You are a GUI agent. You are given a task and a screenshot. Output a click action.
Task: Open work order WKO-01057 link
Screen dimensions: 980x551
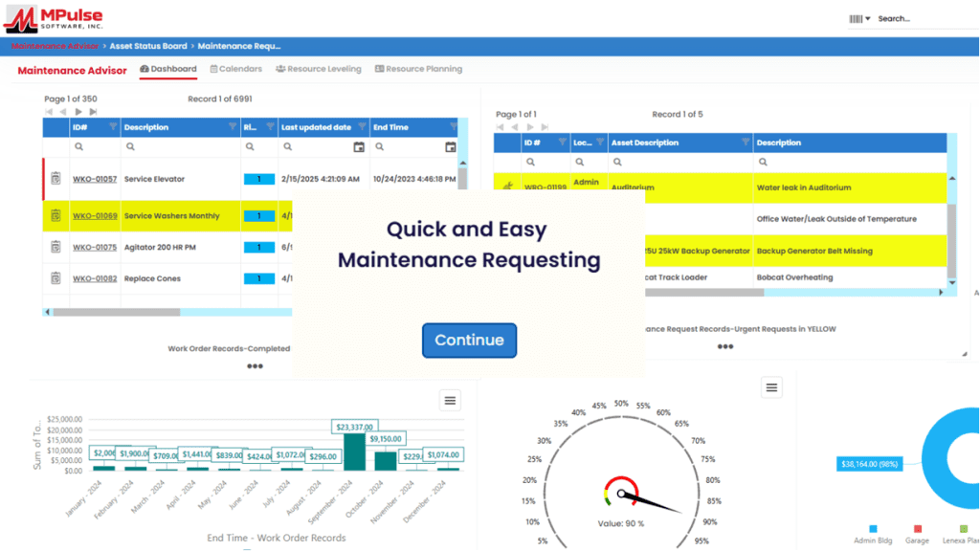pos(95,179)
